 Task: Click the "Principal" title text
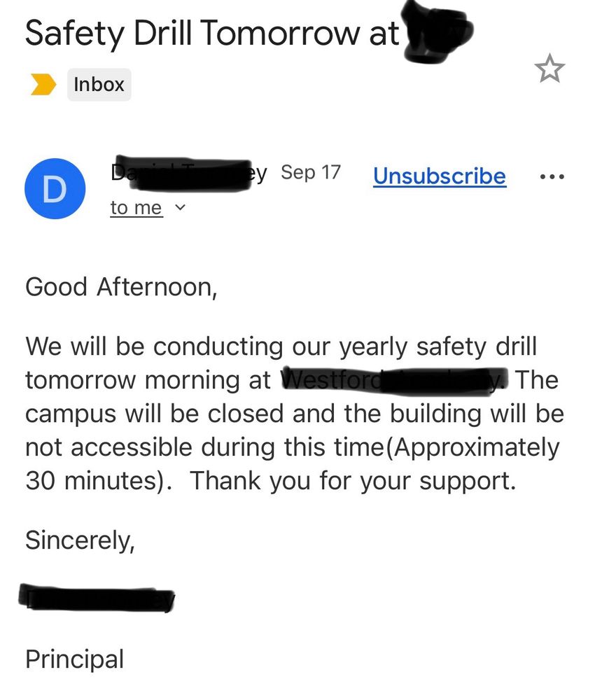click(x=74, y=659)
